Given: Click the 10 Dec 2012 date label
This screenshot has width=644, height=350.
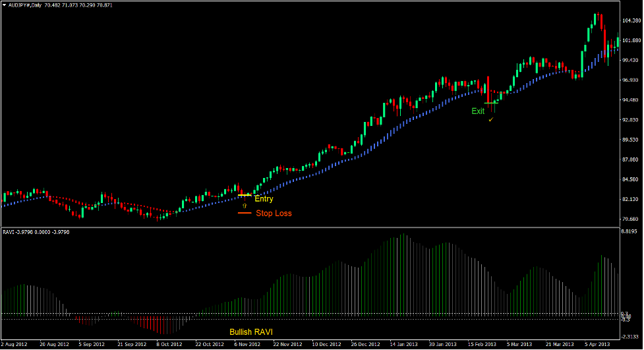Looking at the screenshot, I should (x=326, y=344).
